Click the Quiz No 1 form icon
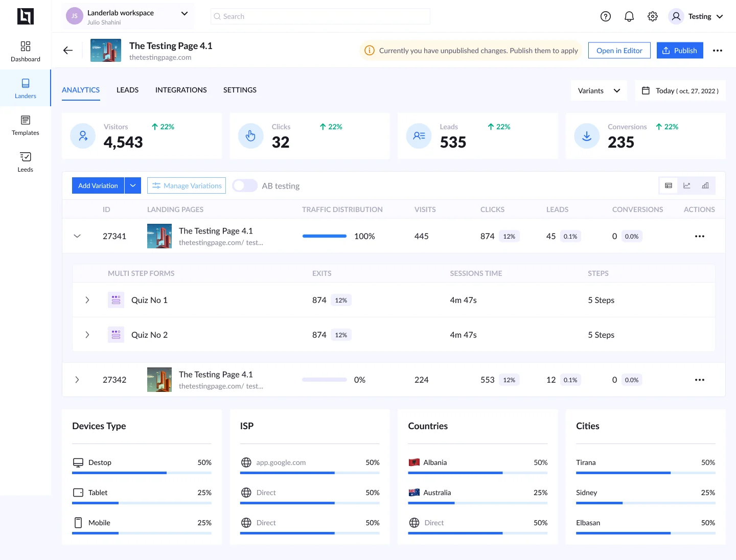This screenshot has width=736, height=560. [x=116, y=300]
